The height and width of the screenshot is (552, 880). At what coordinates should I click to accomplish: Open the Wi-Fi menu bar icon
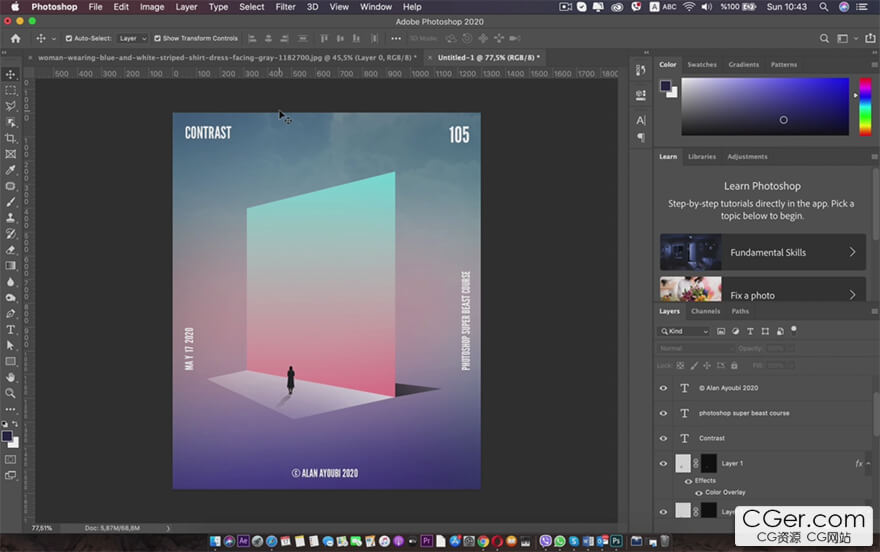point(689,7)
